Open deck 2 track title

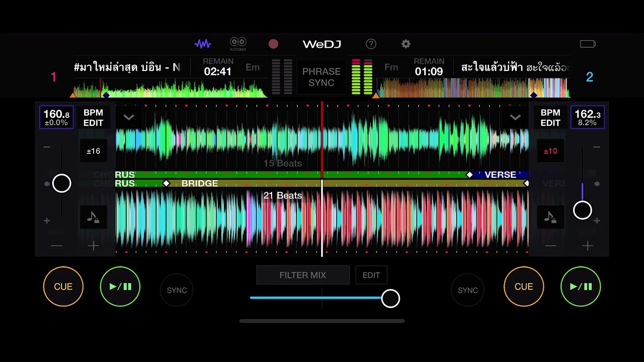pos(515,67)
